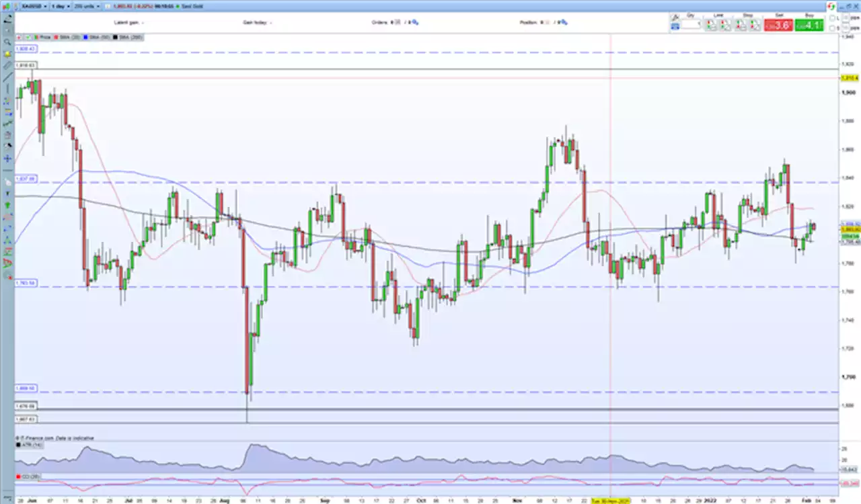Click the first Limit order icon
This screenshot has width=861, height=504.
click(x=710, y=25)
